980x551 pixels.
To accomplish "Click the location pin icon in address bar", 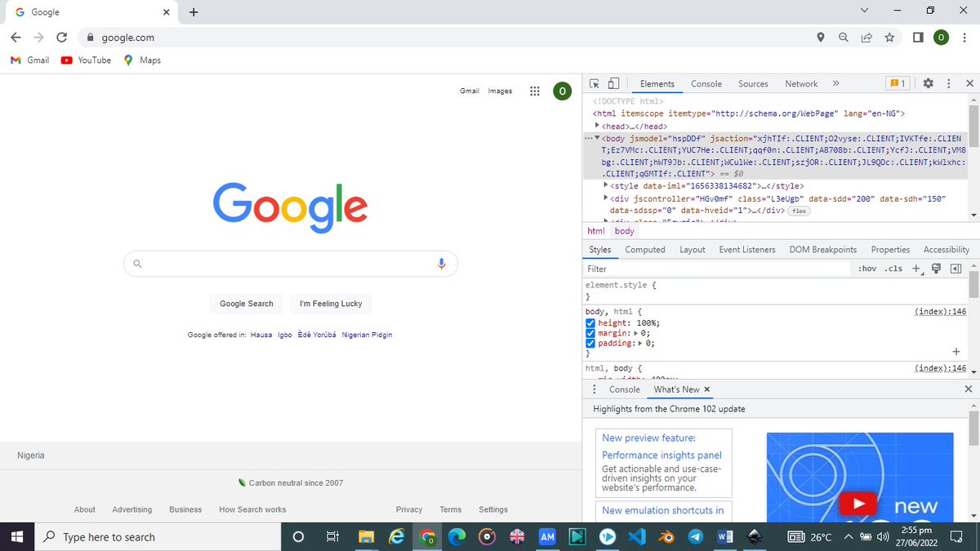I will [821, 38].
